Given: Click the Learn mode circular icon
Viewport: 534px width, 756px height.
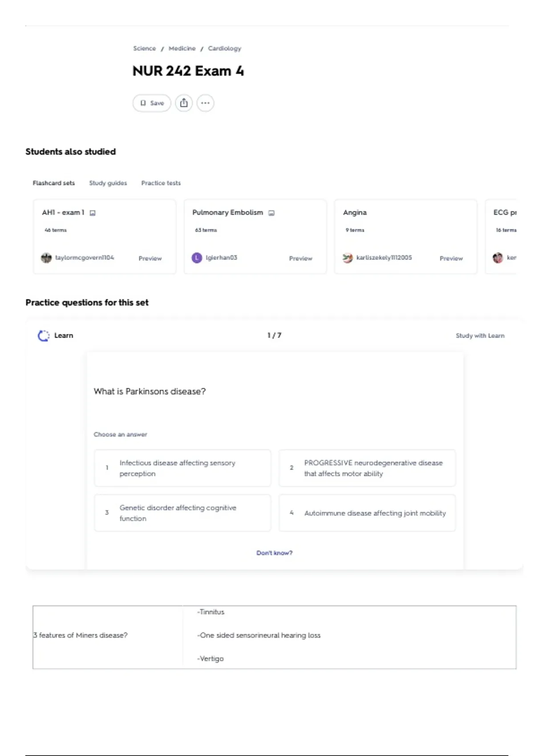Looking at the screenshot, I should 44,336.
